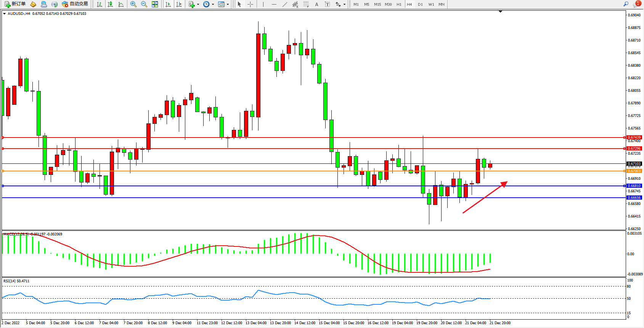Tile chart windows icon
The image size is (644, 328).
click(155, 4)
